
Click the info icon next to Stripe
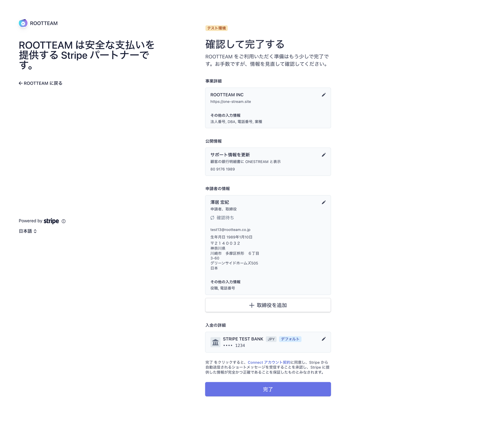coord(64,221)
